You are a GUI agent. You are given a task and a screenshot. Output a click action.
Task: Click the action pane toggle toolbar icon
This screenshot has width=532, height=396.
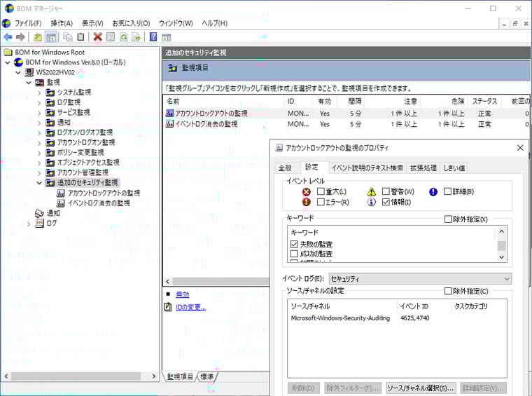tap(167, 37)
